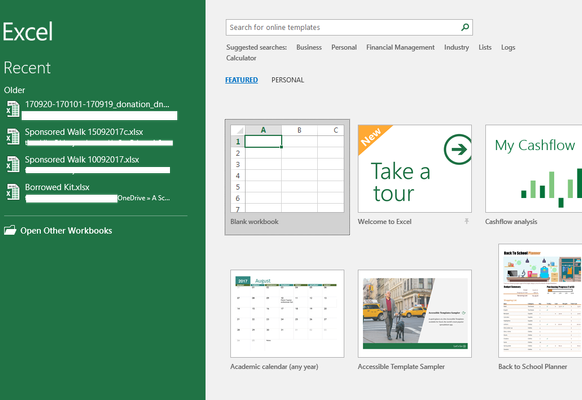The width and height of the screenshot is (582, 400).
Task: Open the Academic calendar template thumbnail
Action: (287, 314)
